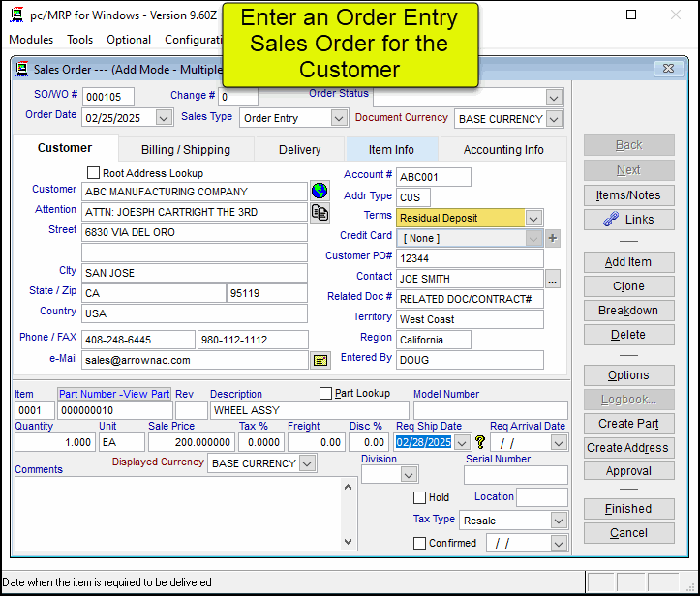Click the copy documents icon beside Attention

[x=320, y=212]
